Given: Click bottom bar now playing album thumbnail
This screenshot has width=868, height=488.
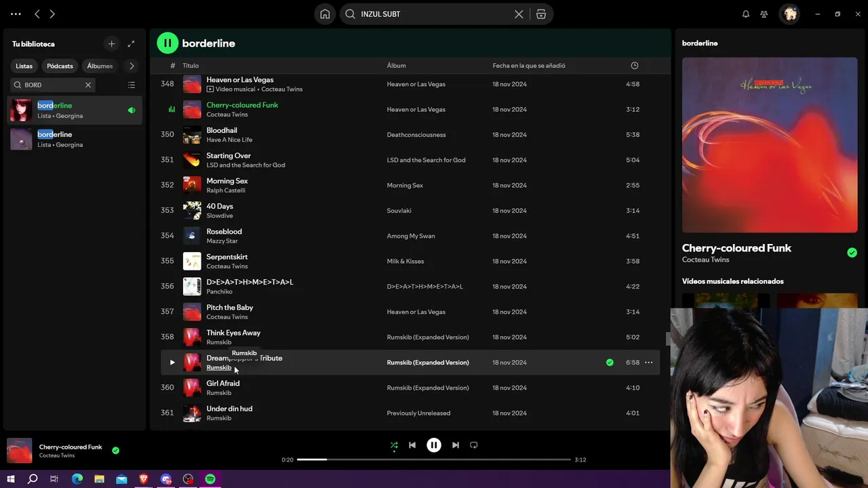Looking at the screenshot, I should 20,451.
